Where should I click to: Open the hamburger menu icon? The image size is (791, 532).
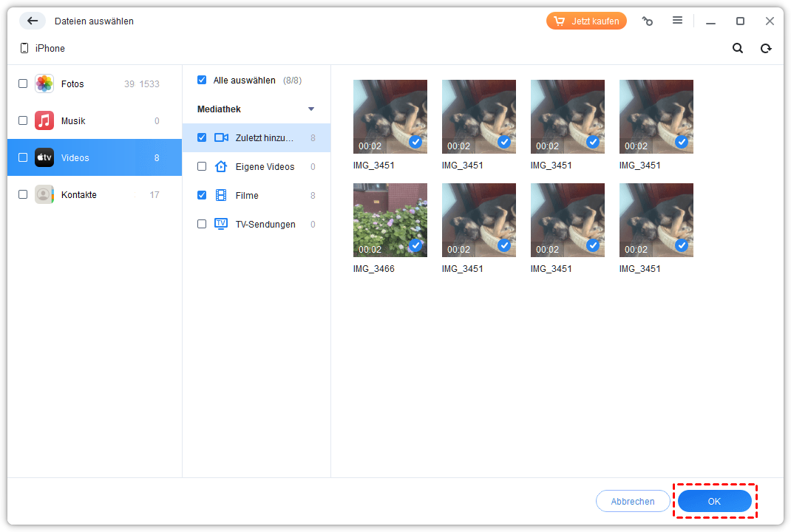pos(677,20)
